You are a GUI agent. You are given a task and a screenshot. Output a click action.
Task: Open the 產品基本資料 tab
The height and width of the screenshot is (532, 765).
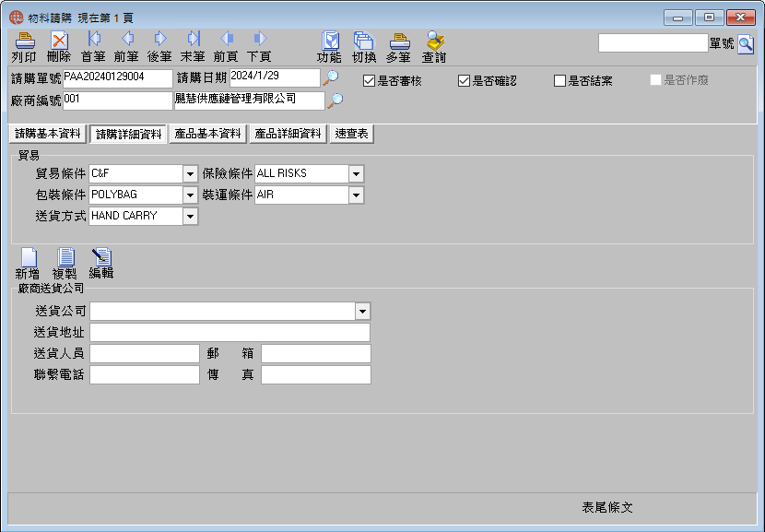coord(207,134)
